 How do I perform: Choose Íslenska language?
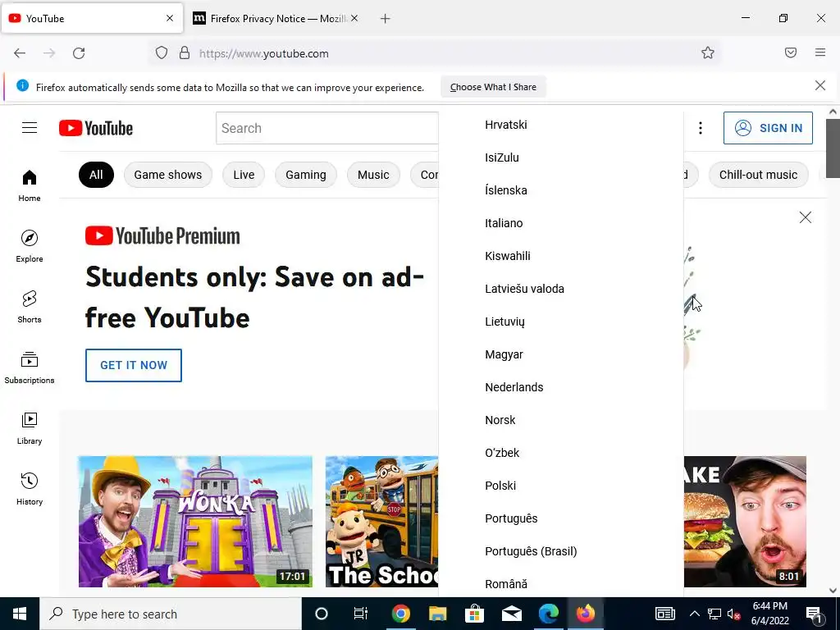pos(561,190)
